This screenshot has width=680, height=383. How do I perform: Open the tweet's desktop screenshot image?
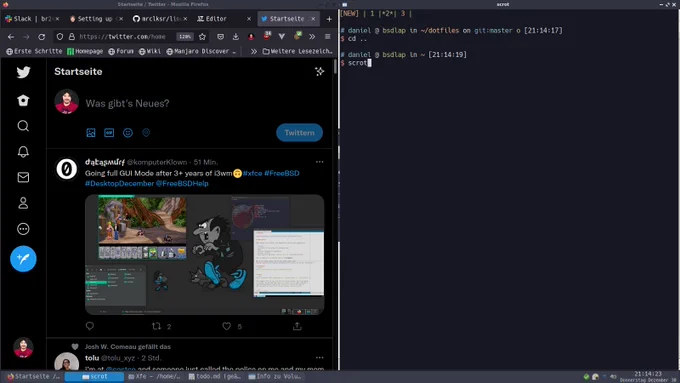coord(204,254)
